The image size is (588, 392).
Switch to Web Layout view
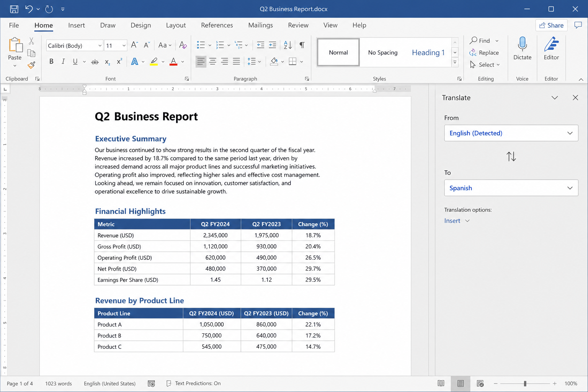480,384
